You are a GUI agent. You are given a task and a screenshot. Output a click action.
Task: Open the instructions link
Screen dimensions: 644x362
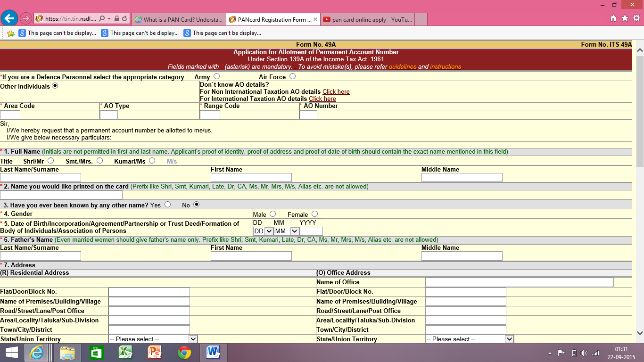(446, 67)
